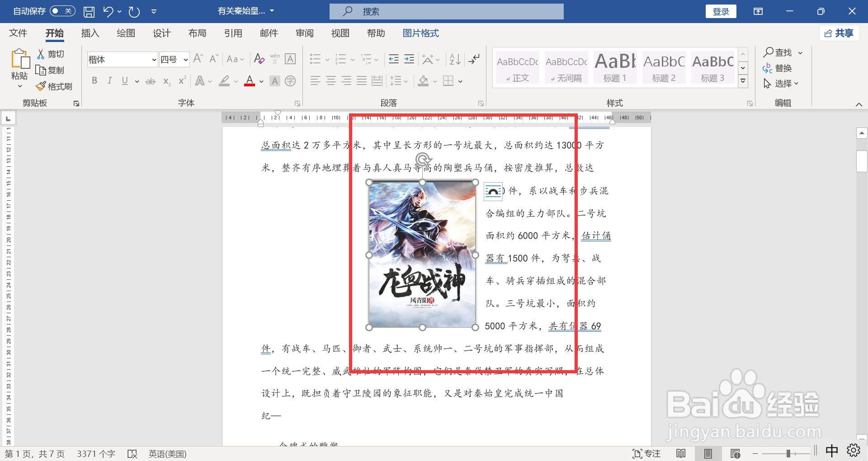
Task: Click in the 搜索 search box
Action: pos(447,11)
